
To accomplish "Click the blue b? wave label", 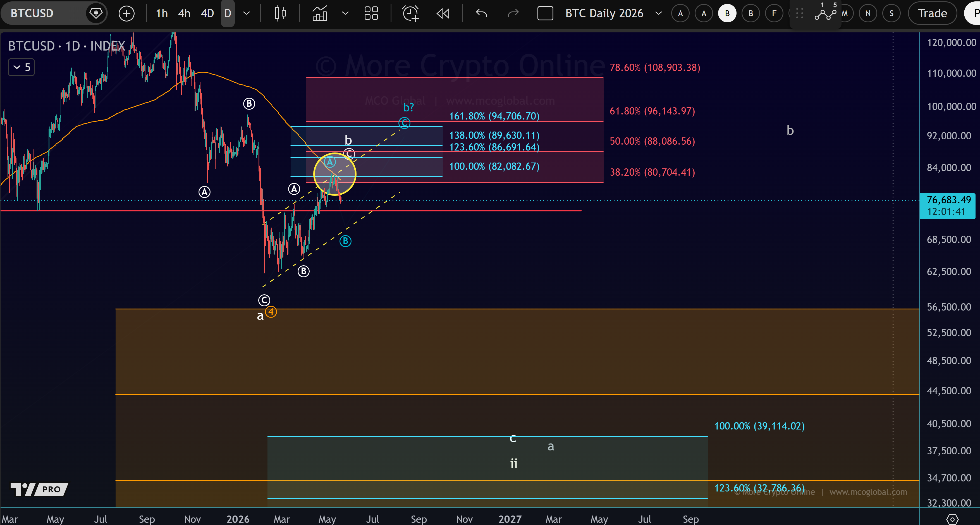I will pyautogui.click(x=408, y=108).
